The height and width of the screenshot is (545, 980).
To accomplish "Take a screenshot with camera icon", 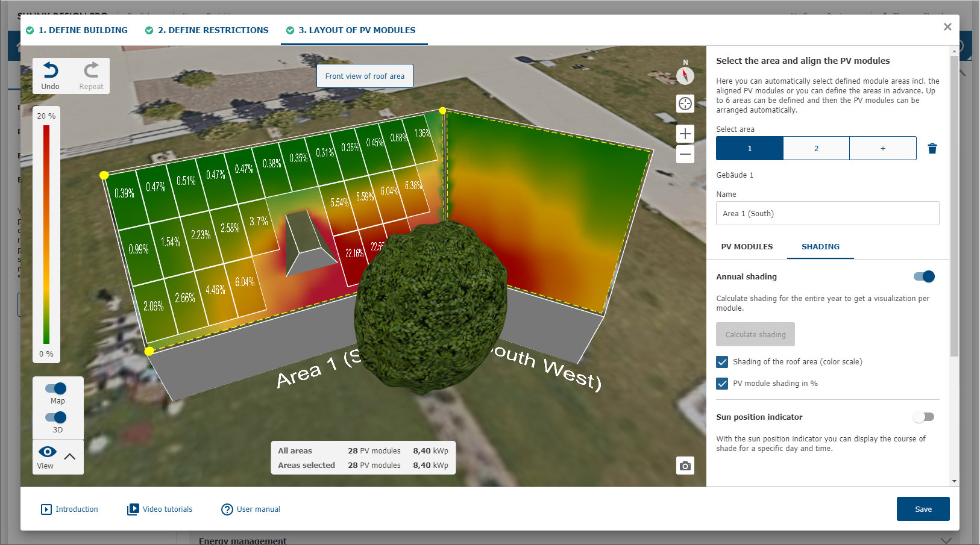I will (x=685, y=466).
